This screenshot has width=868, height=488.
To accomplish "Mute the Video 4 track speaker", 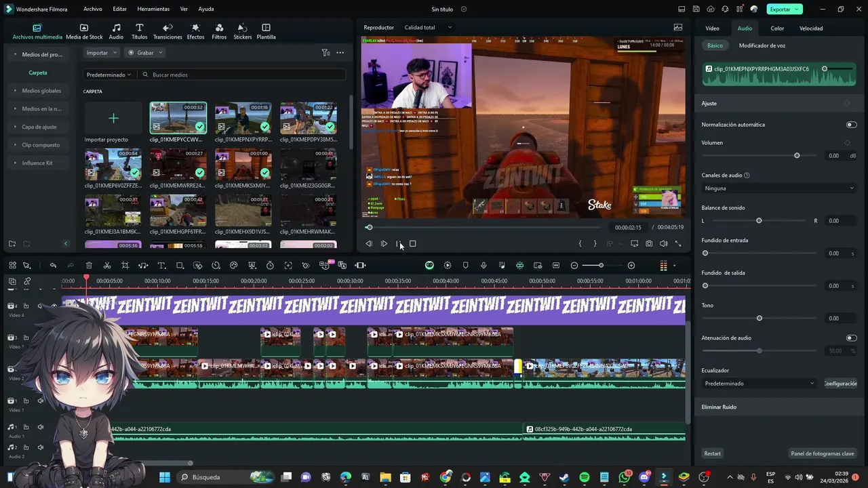I will tap(41, 306).
